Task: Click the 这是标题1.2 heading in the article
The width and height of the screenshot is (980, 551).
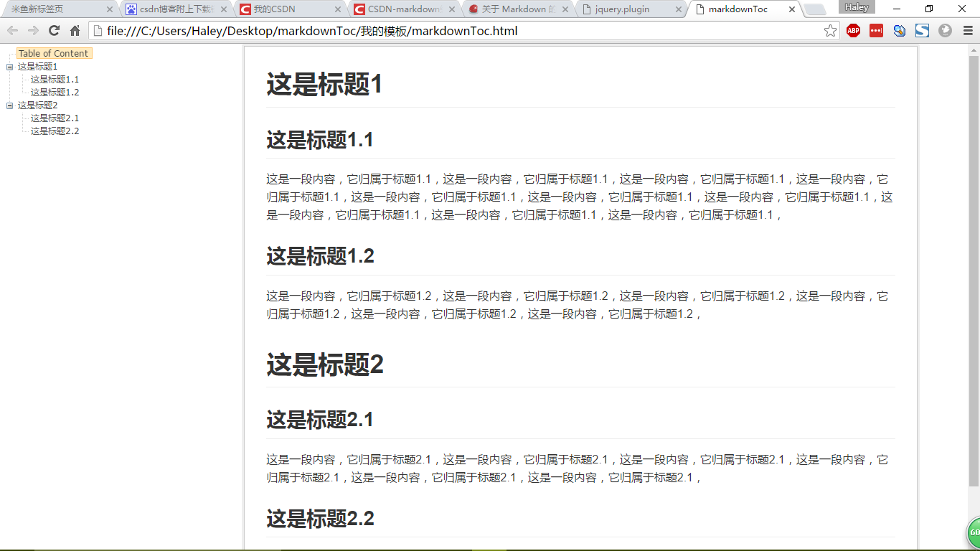Action: (320, 256)
